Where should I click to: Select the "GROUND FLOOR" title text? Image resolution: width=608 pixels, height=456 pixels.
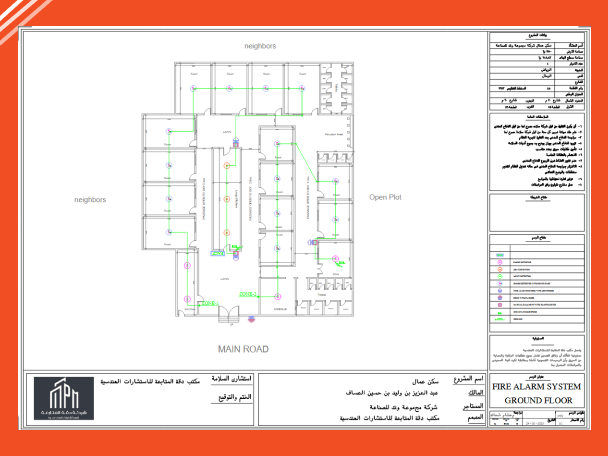[x=537, y=400]
